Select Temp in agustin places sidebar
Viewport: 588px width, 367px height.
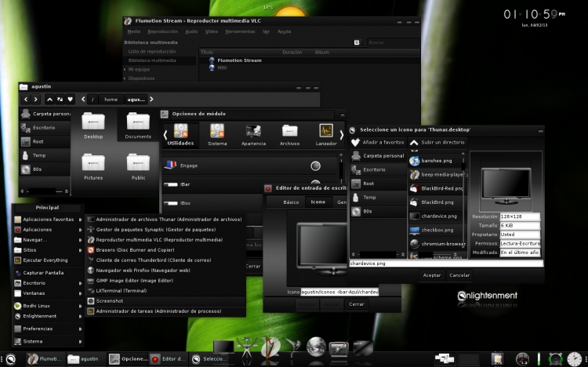45,155
